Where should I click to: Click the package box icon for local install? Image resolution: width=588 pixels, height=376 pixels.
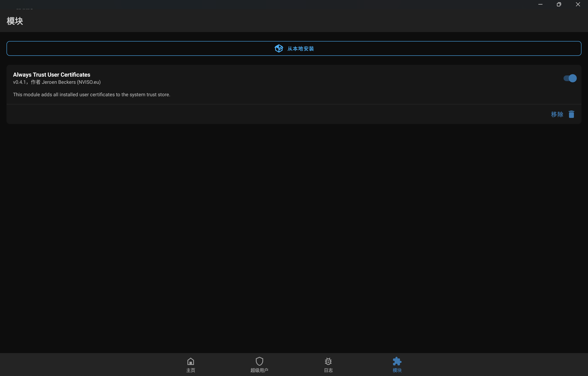click(279, 48)
